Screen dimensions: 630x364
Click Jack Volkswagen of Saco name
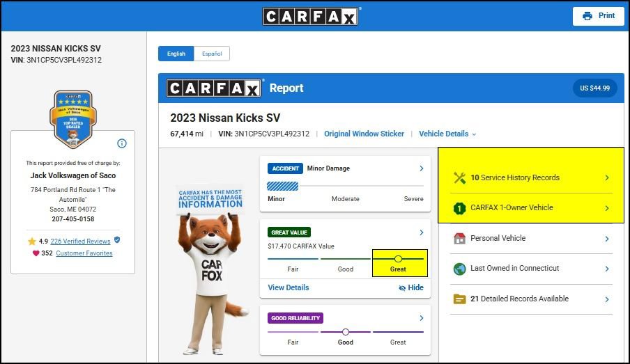[72, 175]
